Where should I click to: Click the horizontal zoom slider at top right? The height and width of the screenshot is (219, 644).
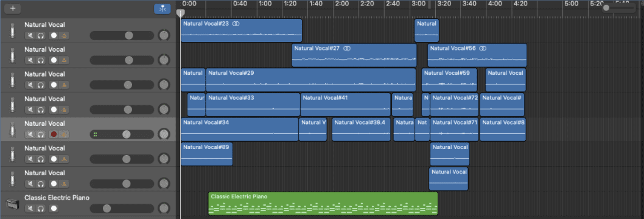(x=619, y=8)
